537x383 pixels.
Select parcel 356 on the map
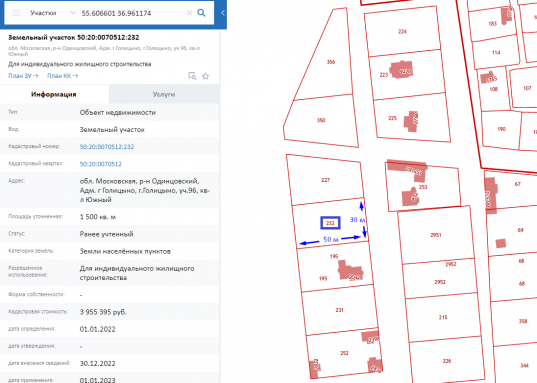tap(331, 62)
